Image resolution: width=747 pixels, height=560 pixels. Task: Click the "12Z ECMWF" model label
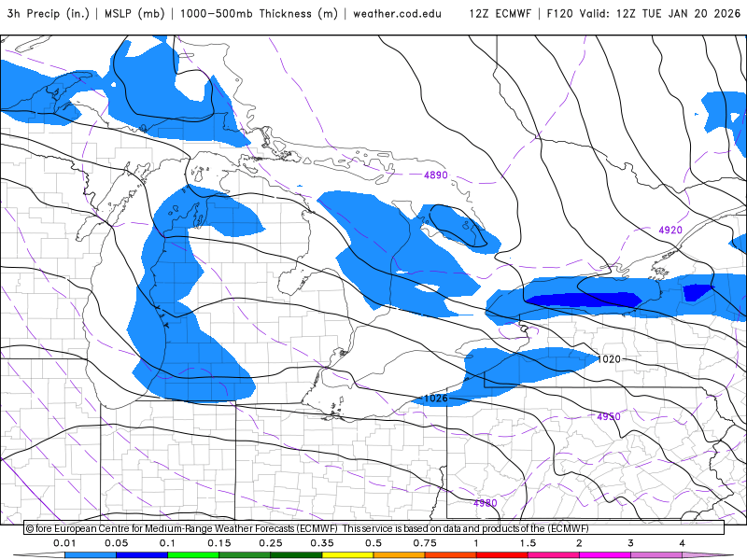pos(500,14)
